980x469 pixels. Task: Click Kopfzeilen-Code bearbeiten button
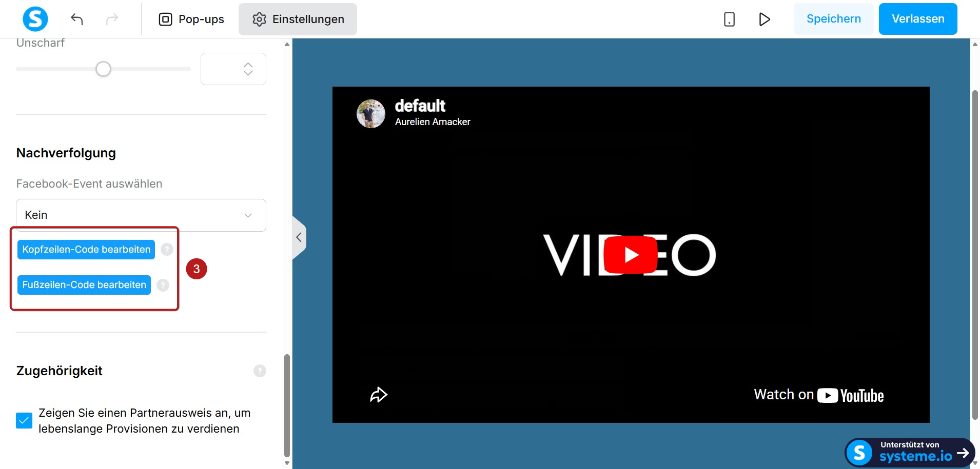86,250
